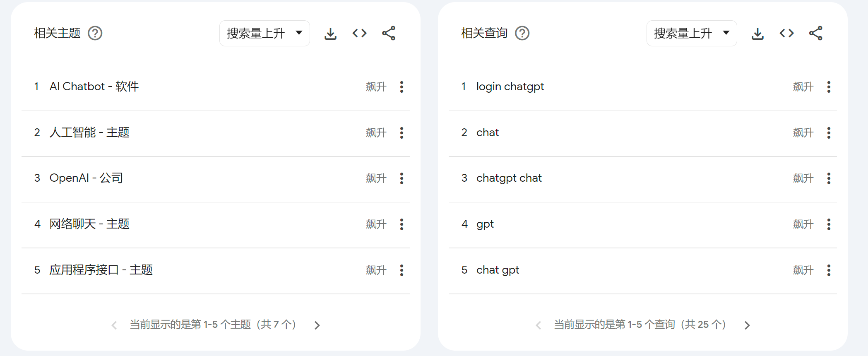868x356 pixels.
Task: Open more options for chat gpt row
Action: point(829,270)
